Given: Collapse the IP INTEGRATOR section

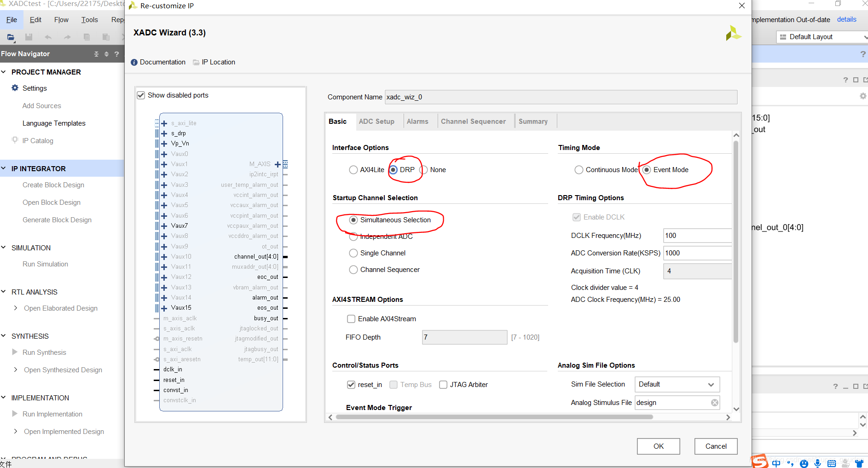Looking at the screenshot, I should 4,168.
